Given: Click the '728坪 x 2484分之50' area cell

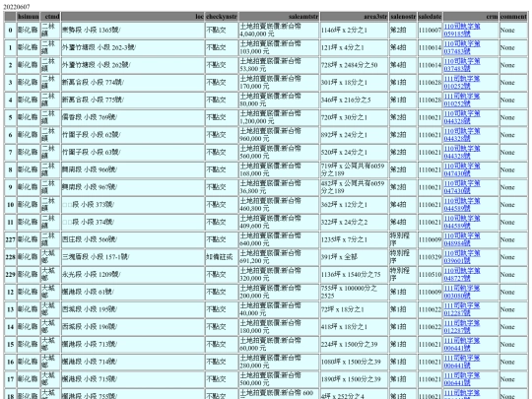Looking at the screenshot, I should click(355, 65).
